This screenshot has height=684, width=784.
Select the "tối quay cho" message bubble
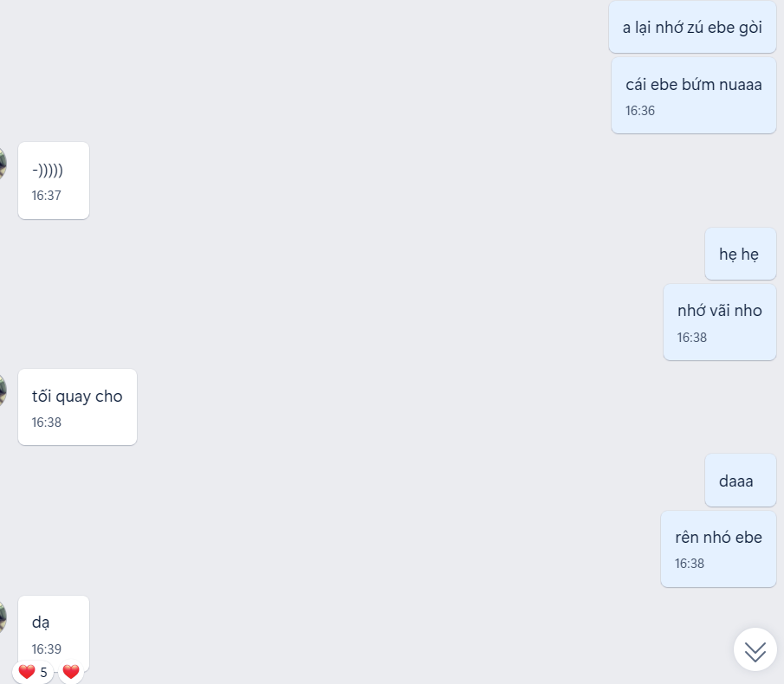(77, 407)
